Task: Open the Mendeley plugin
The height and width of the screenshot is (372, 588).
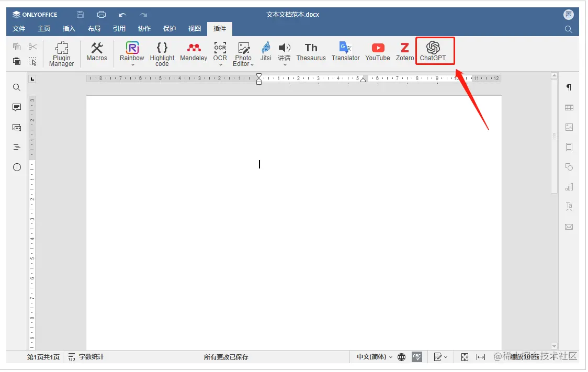Action: pos(194,51)
